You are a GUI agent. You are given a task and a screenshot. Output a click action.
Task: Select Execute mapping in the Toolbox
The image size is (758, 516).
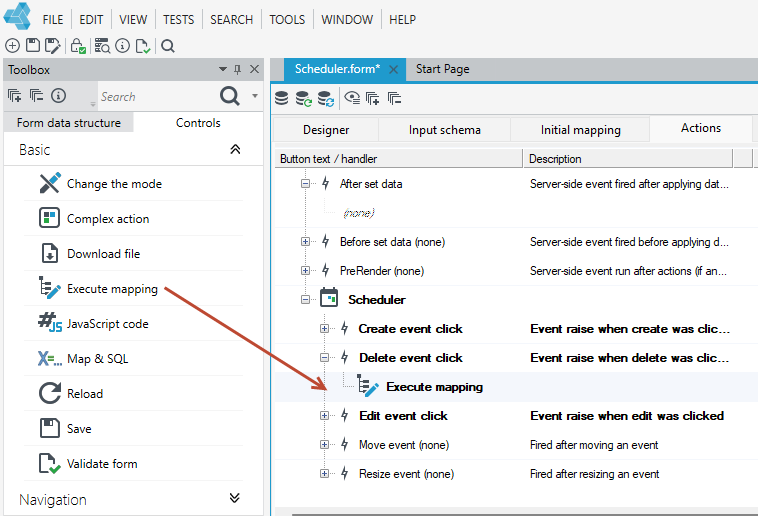point(133,289)
